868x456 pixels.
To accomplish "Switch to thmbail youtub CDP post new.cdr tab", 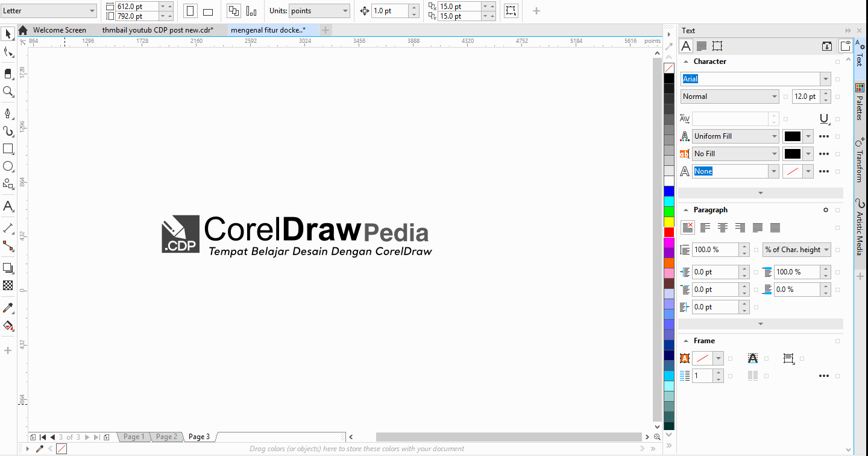I will pos(158,30).
